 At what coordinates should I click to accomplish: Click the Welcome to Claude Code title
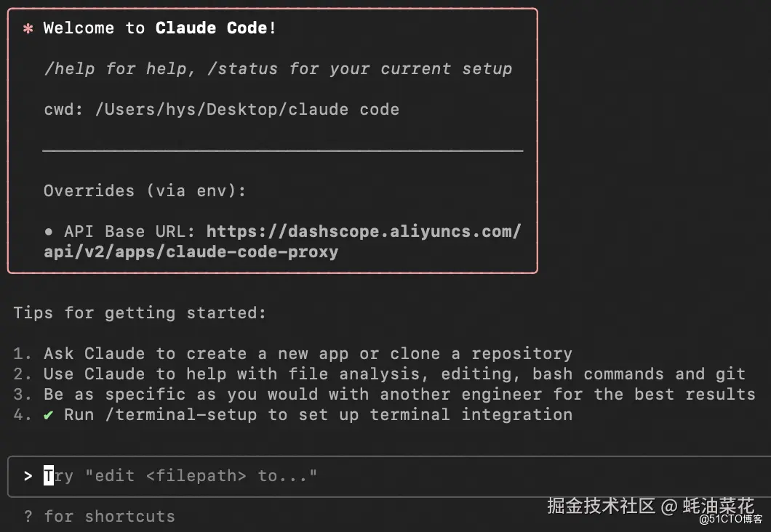tap(160, 28)
